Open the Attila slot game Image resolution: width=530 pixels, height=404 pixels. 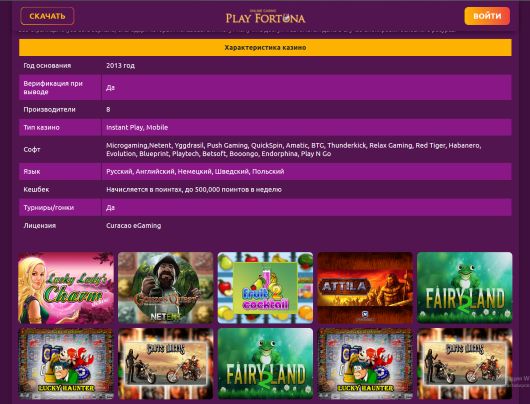365,288
